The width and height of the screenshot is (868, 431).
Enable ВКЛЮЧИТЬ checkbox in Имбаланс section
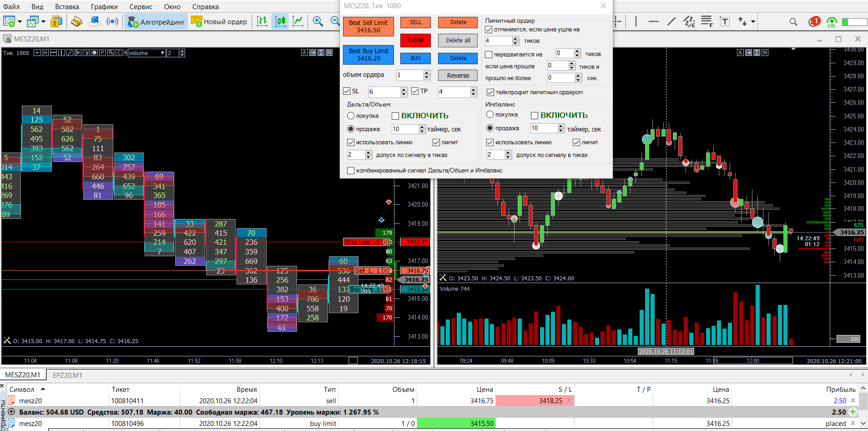click(535, 116)
